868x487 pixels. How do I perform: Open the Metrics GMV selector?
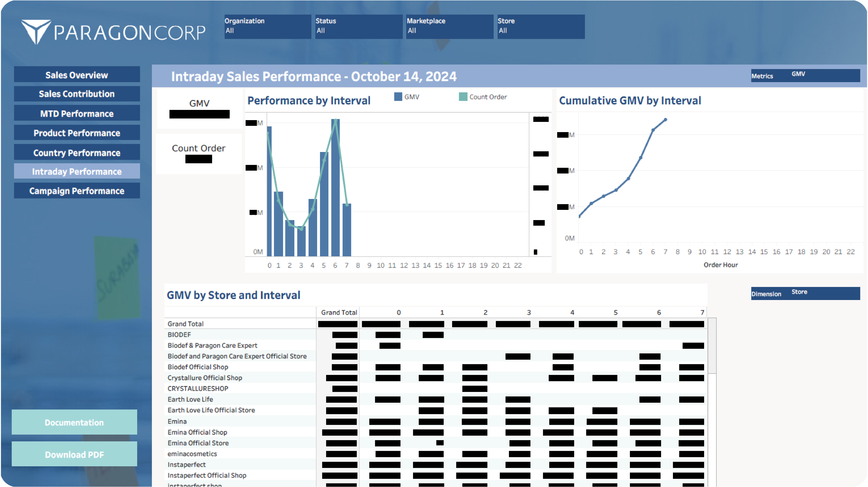805,75
